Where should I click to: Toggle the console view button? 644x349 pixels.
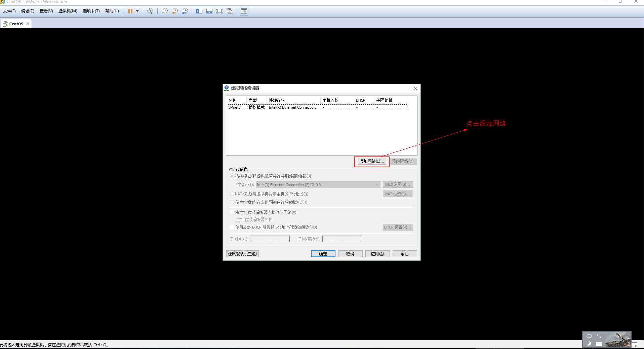244,11
